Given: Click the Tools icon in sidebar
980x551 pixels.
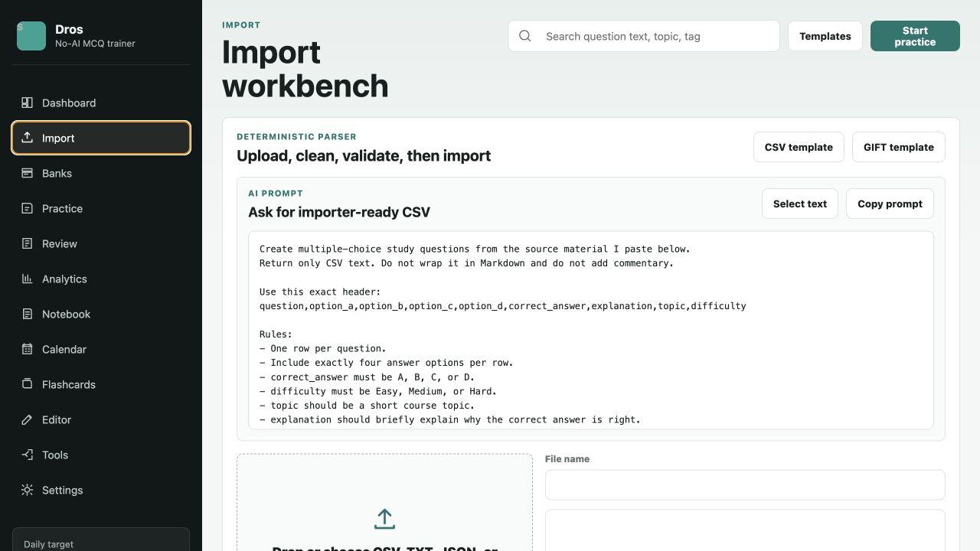Looking at the screenshot, I should coord(27,455).
